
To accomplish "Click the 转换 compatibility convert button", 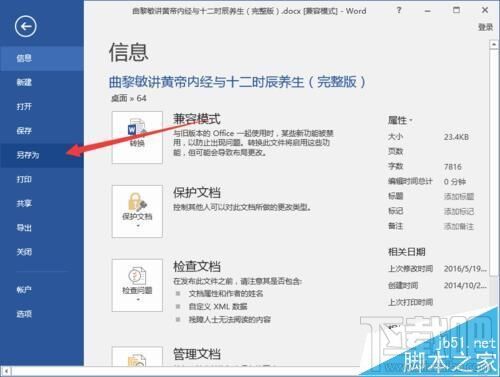I will pos(137,137).
